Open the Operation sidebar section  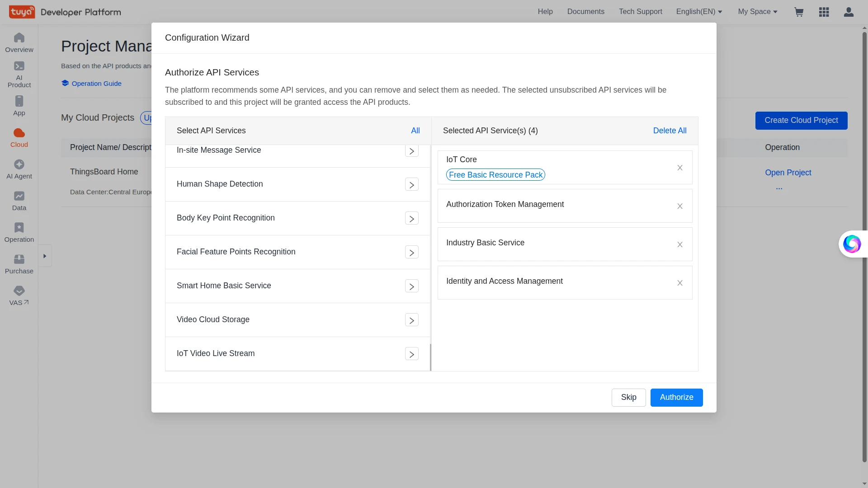pos(19,233)
